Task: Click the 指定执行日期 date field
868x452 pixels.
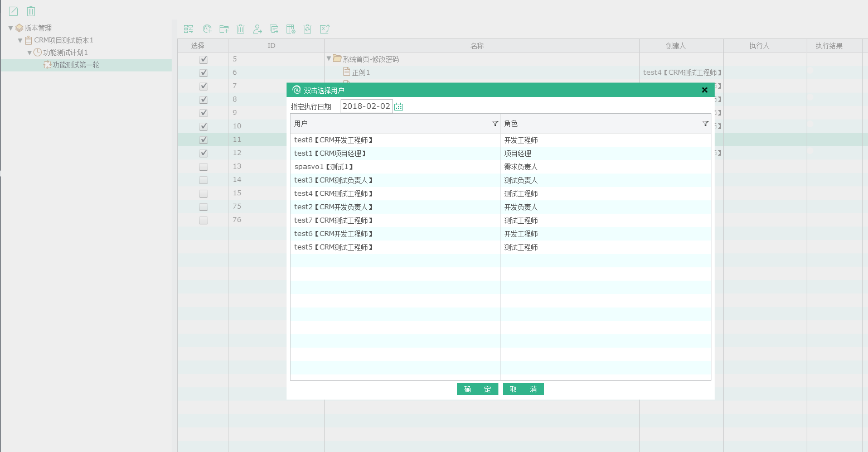Action: [x=366, y=106]
